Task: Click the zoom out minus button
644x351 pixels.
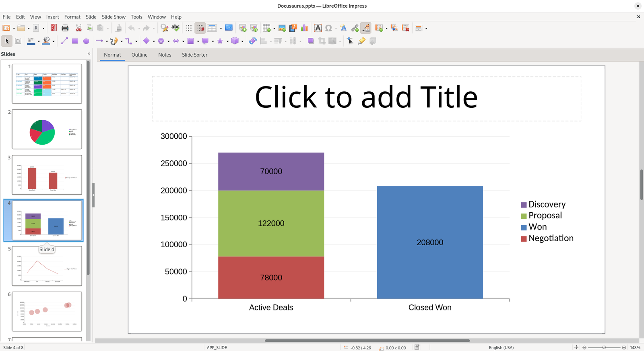Action: pos(584,347)
